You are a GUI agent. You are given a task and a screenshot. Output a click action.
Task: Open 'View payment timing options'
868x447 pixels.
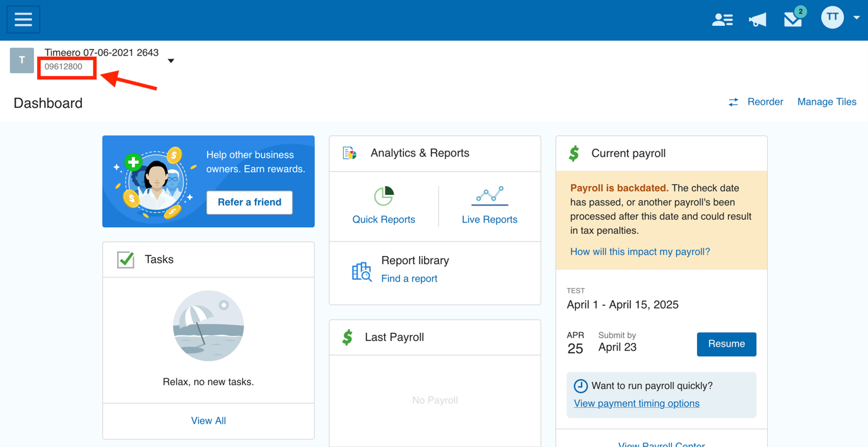[x=636, y=403]
